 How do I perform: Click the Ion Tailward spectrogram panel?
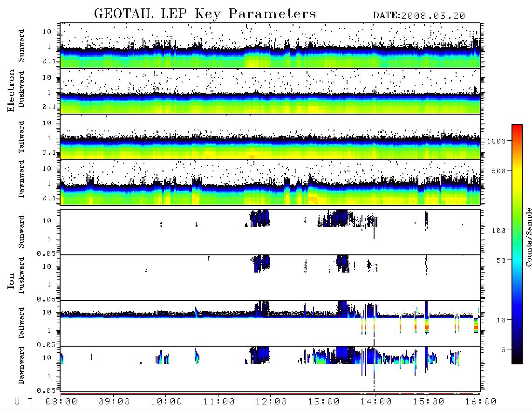(270, 323)
